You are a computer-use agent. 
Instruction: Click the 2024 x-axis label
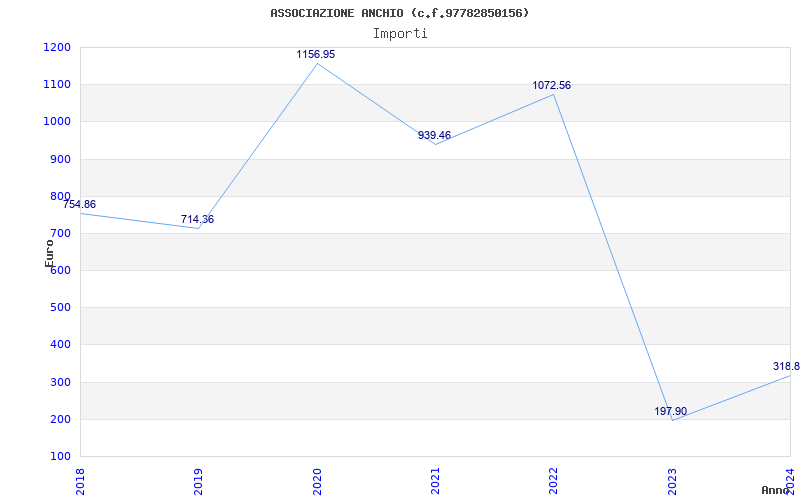pos(790,481)
